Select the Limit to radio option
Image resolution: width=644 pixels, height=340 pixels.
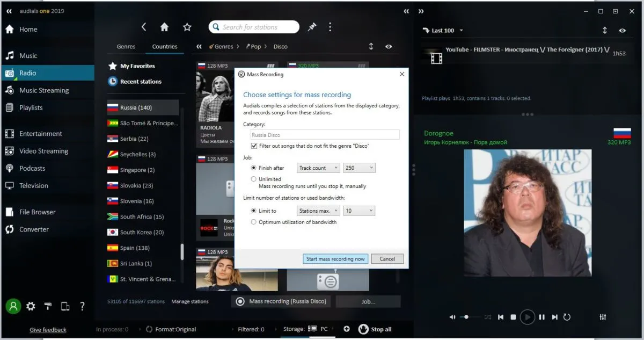[x=254, y=211]
